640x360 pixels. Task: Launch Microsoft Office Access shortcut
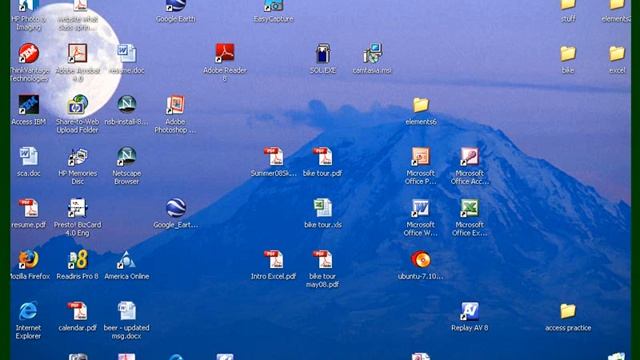coord(469,156)
